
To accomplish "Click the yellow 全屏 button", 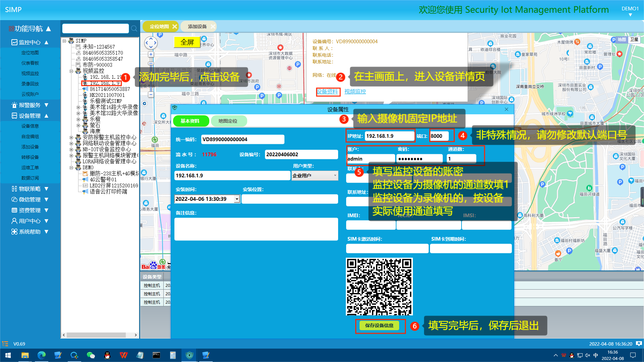I will click(187, 42).
